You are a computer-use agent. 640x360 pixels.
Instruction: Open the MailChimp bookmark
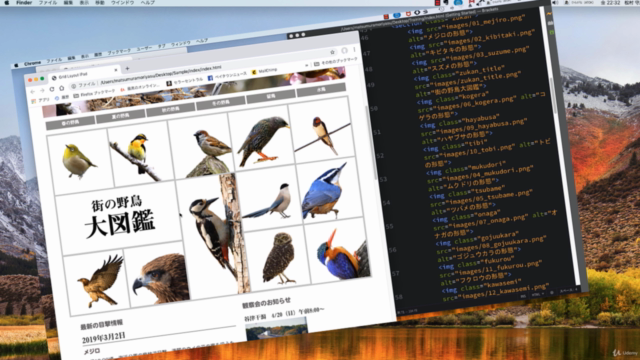click(264, 71)
